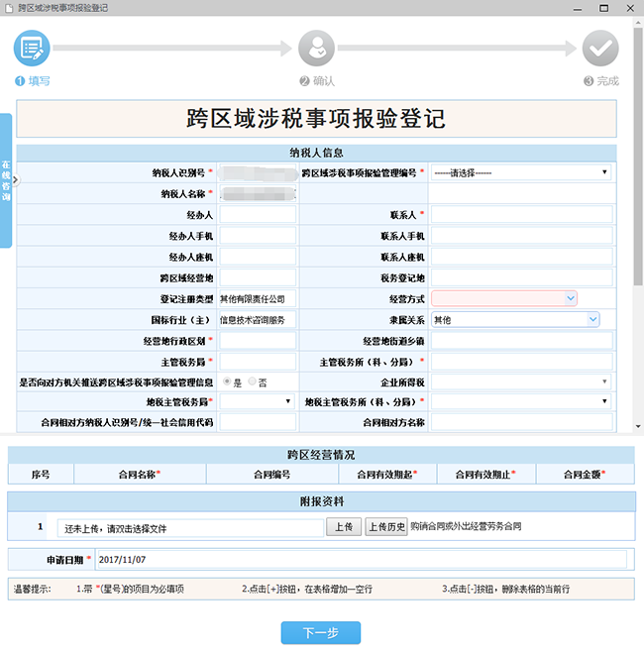Click the 下一步 button

pyautogui.click(x=321, y=633)
